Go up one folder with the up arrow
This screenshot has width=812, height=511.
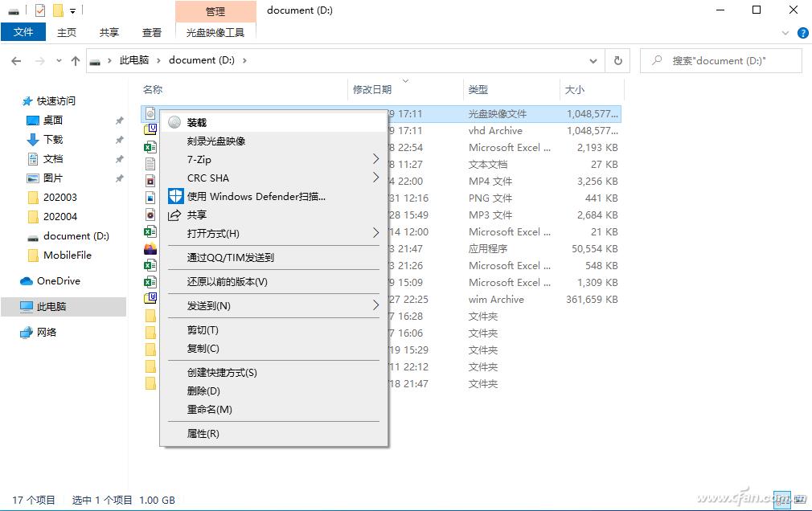76,60
